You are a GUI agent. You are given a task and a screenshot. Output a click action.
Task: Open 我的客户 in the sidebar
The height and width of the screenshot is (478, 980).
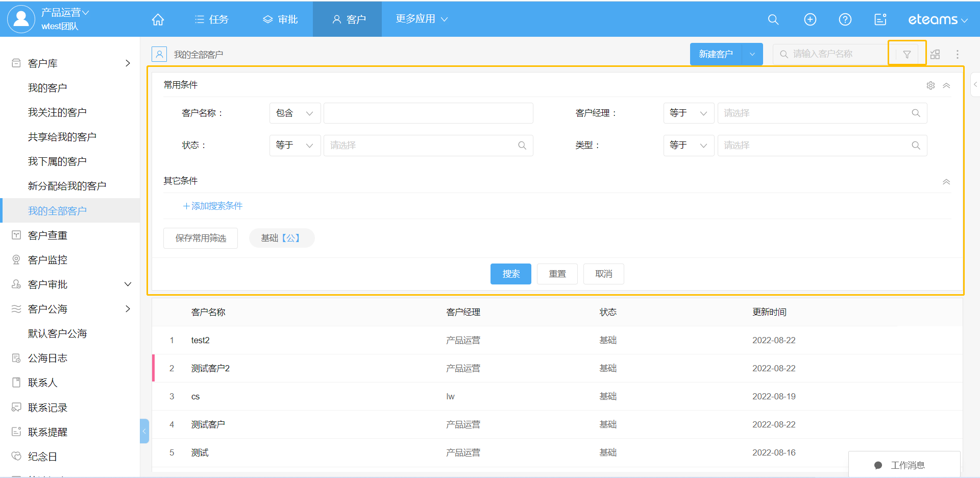coord(47,88)
